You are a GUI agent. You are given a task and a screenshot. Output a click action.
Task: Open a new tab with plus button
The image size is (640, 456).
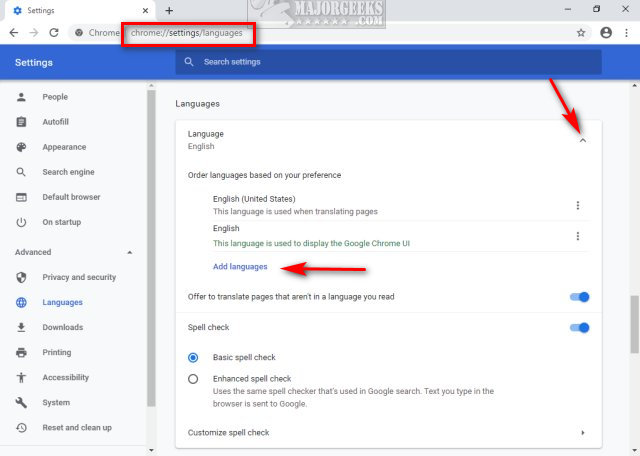pos(169,11)
